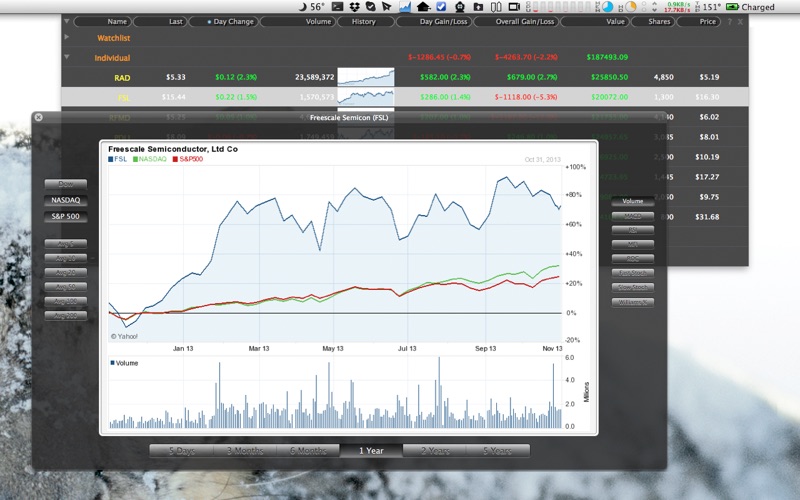800x500 pixels.
Task: Enable the MACD indicator
Action: 633,216
